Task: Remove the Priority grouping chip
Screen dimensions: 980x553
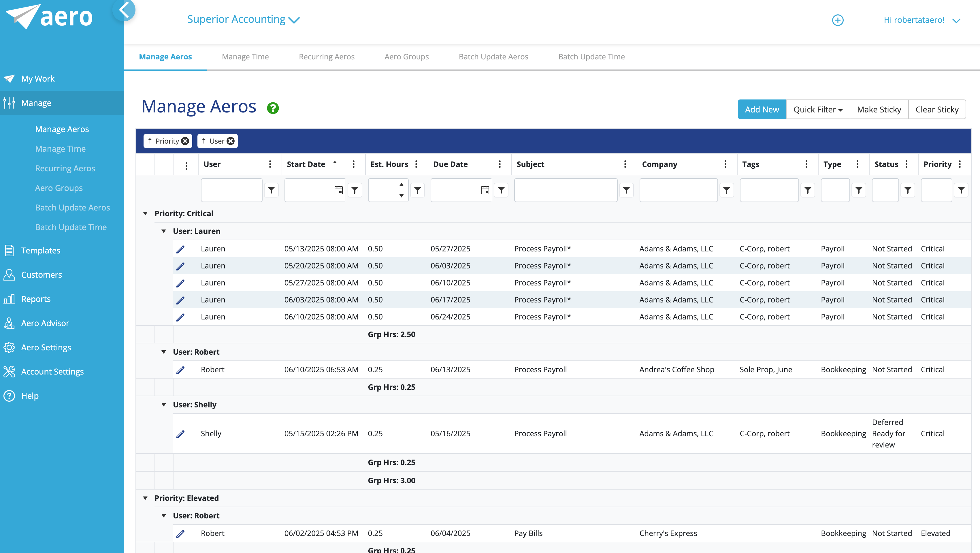Action: coord(185,141)
